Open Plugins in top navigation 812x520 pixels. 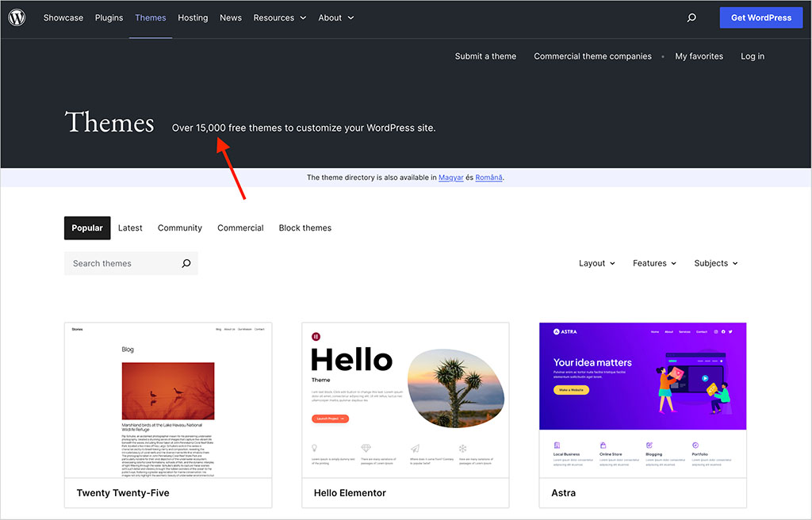pyautogui.click(x=109, y=17)
